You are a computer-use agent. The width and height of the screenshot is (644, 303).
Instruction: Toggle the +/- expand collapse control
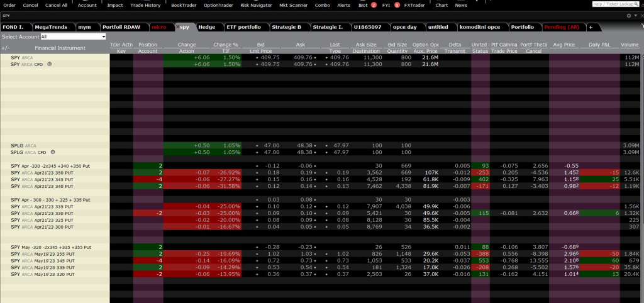(x=5, y=48)
